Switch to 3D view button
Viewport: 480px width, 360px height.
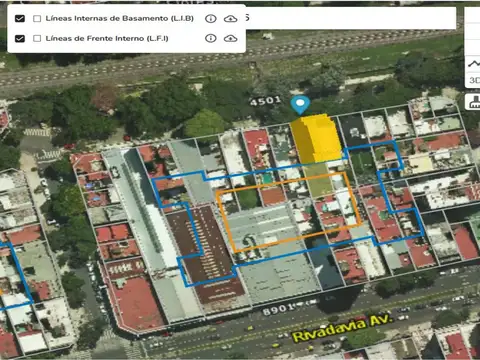point(474,80)
